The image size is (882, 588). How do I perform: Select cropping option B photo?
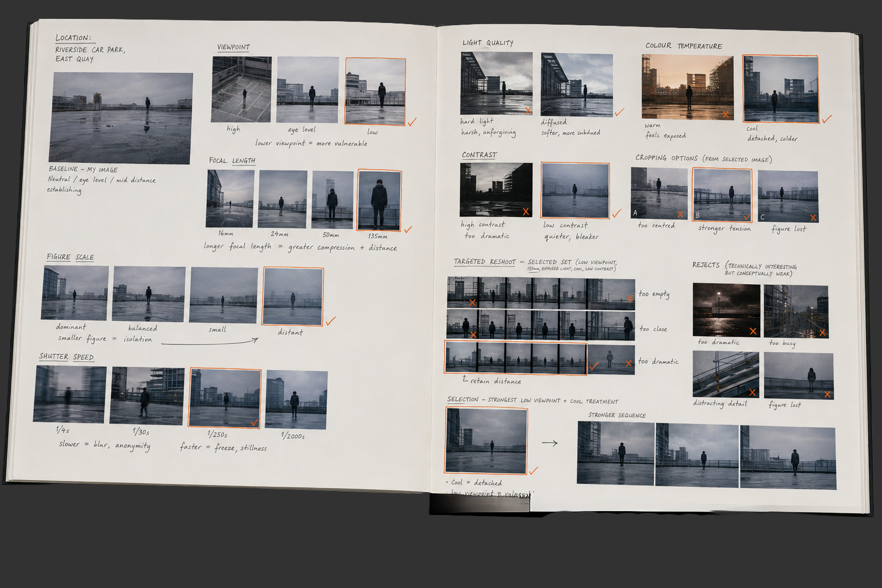(x=722, y=195)
